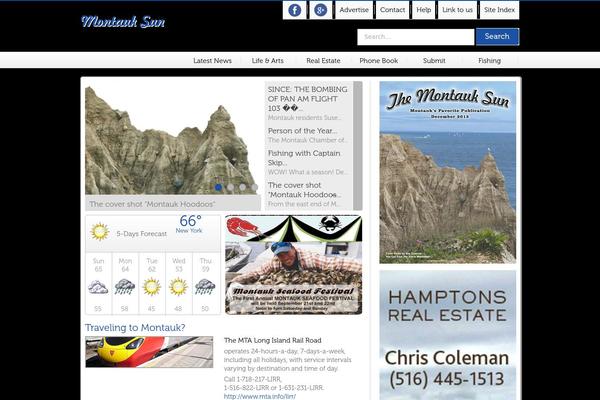The height and width of the screenshot is (400, 600).
Task: Click The MTA Long Island Rail Road heading
Action: [272, 340]
